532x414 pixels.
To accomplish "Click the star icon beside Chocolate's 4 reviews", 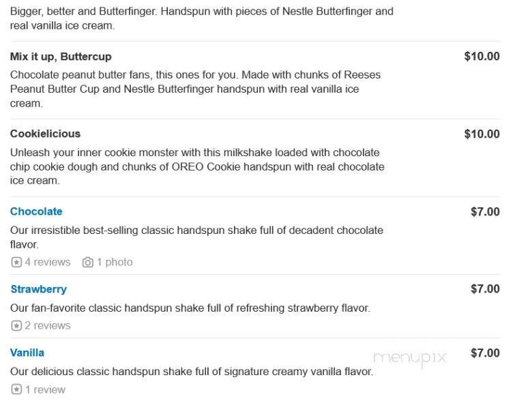I will pyautogui.click(x=16, y=262).
